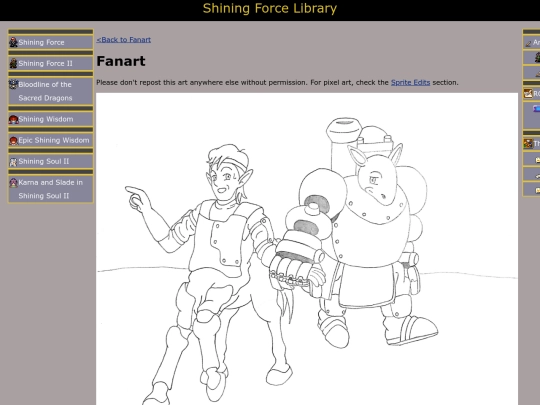
Task: Click the character sprite icon beside 'Th'
Action: (528, 143)
